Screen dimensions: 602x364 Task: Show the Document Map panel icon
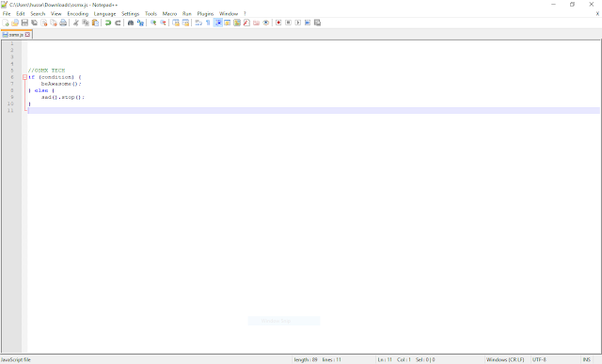237,23
